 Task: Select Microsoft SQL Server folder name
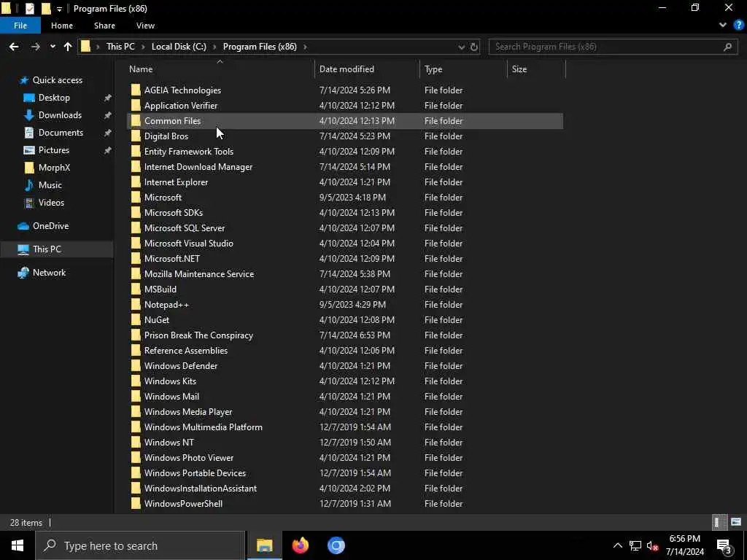[185, 228]
